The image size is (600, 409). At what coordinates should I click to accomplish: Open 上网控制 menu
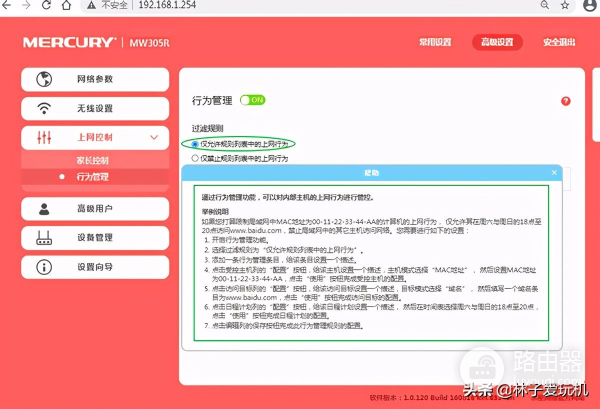coord(95,137)
